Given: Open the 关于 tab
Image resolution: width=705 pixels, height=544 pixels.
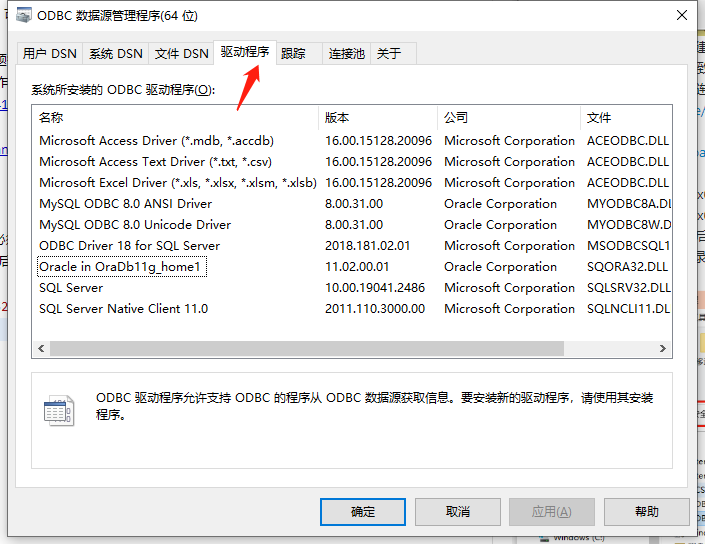Looking at the screenshot, I should pyautogui.click(x=389, y=54).
